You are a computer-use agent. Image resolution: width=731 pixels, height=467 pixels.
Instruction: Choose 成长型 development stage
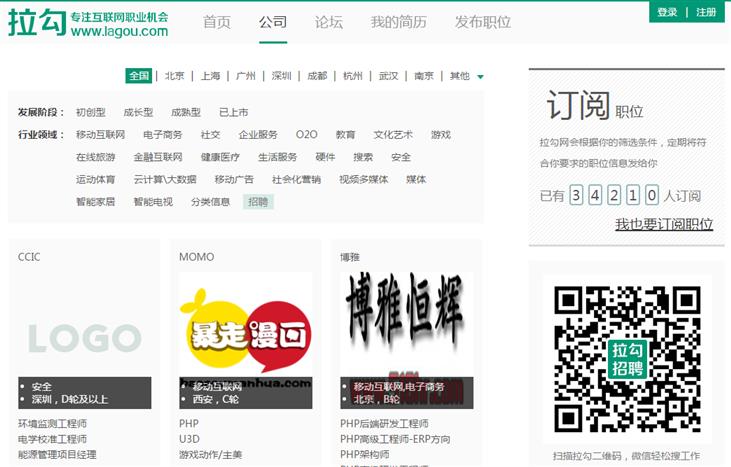click(x=138, y=112)
